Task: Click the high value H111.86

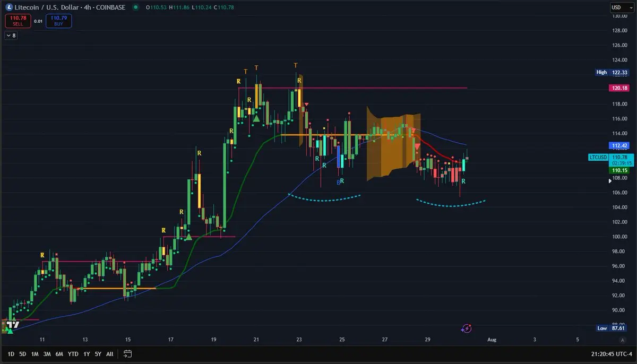Action: pyautogui.click(x=179, y=7)
